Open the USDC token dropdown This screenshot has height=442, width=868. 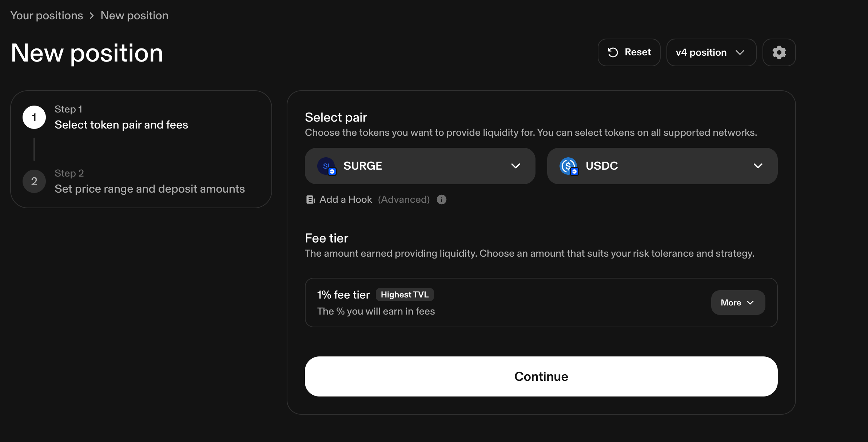coord(757,166)
